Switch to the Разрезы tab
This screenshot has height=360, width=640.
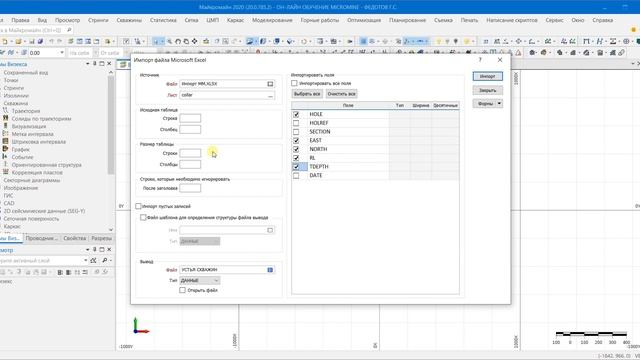click(x=101, y=238)
